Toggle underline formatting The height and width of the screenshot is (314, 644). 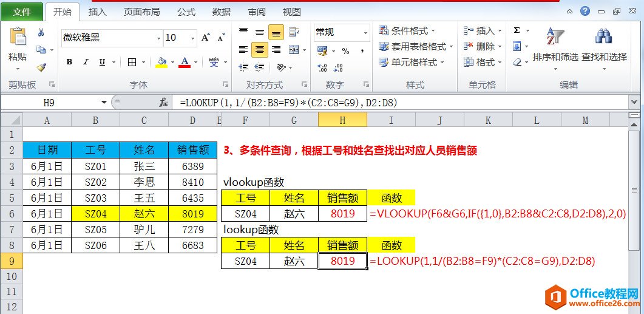coord(102,62)
